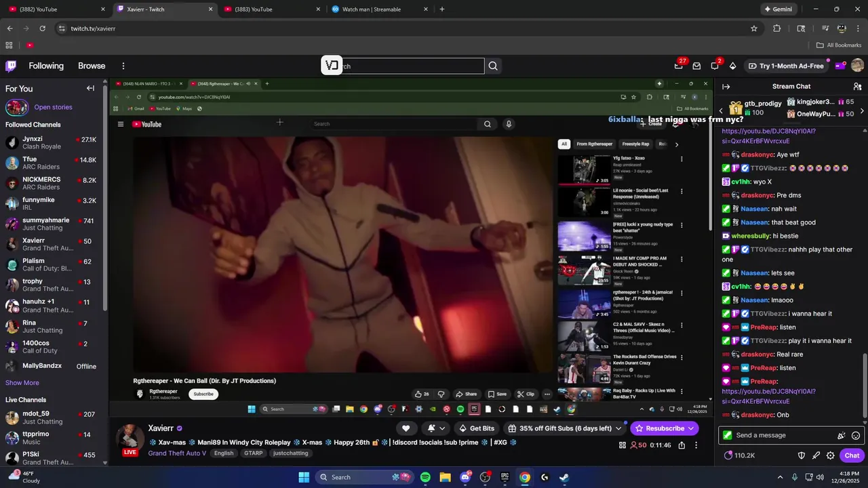Click the purple Chat send button
This screenshot has width=868, height=488.
point(852,455)
